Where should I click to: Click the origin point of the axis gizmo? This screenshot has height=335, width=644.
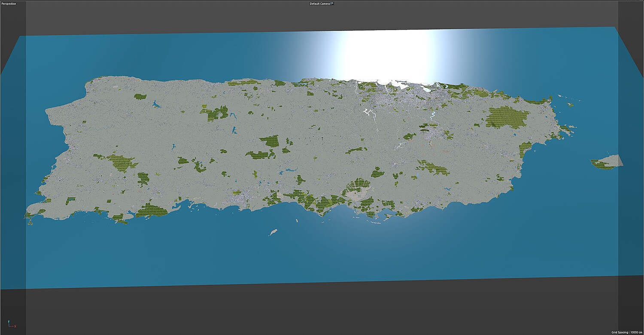click(9, 326)
